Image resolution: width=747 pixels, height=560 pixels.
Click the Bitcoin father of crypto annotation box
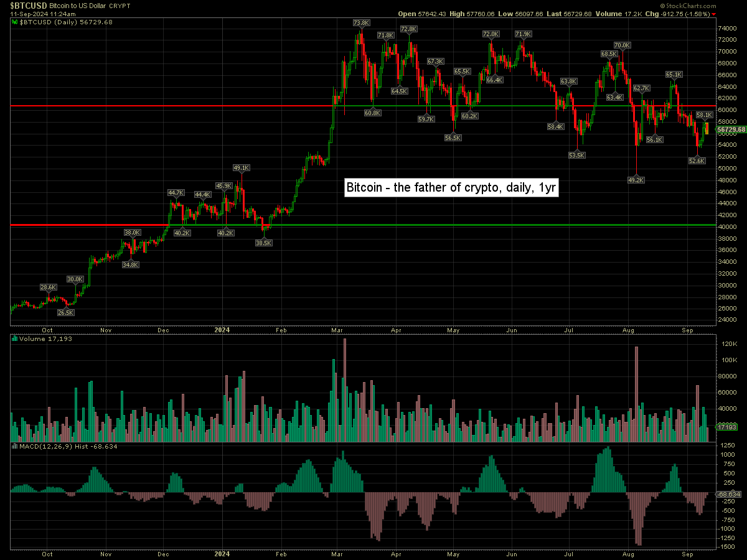[x=451, y=188]
